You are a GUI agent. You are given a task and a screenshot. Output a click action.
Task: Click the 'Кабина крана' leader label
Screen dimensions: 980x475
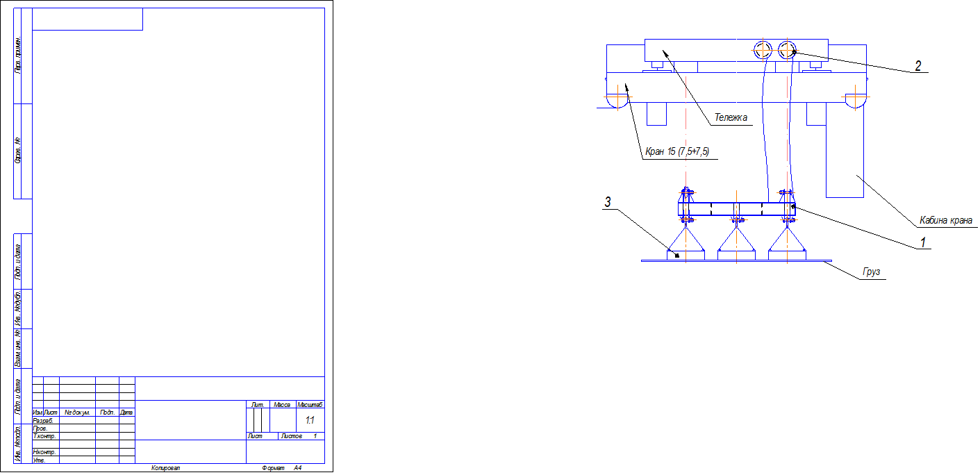point(945,220)
